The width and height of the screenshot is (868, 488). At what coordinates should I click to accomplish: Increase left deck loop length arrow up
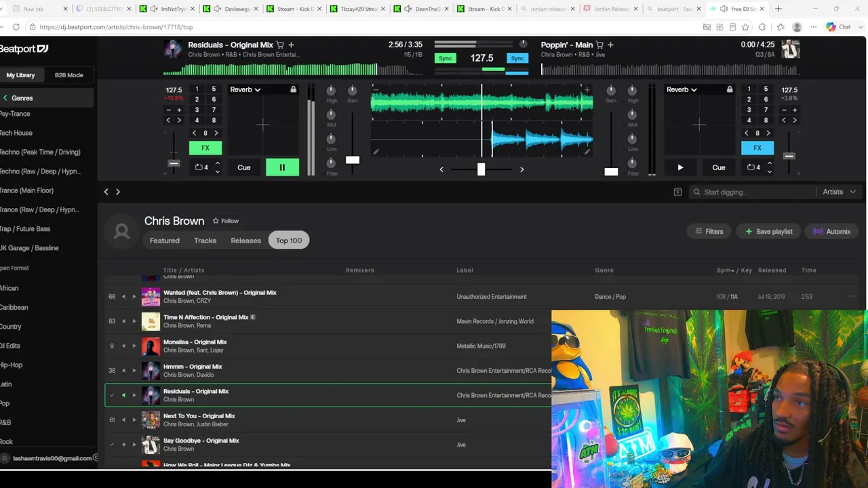pos(217,163)
